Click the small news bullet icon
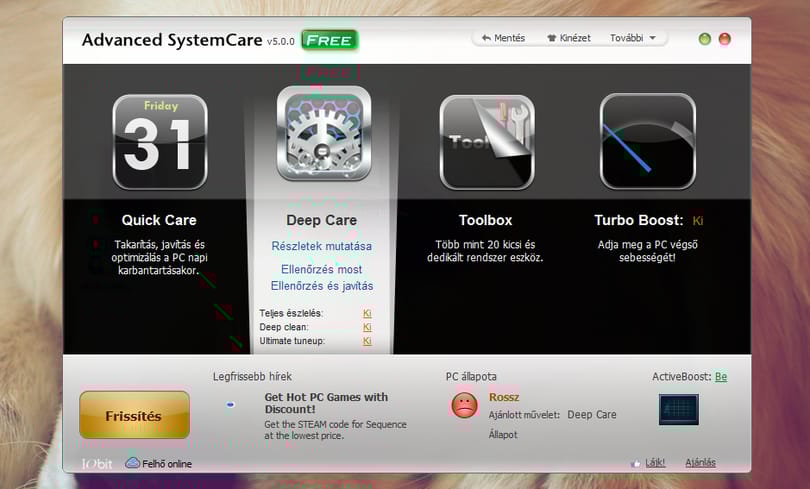The height and width of the screenshot is (489, 810). (230, 405)
